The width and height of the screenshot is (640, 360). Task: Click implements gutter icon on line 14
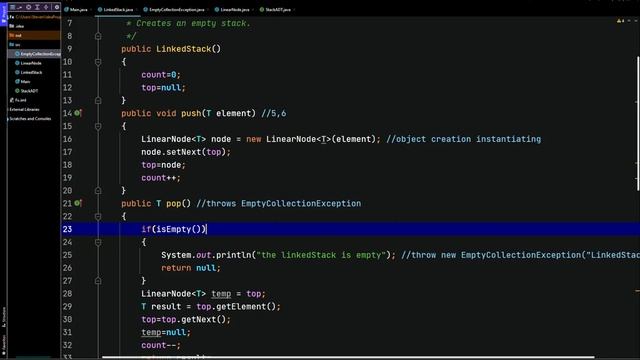78,113
